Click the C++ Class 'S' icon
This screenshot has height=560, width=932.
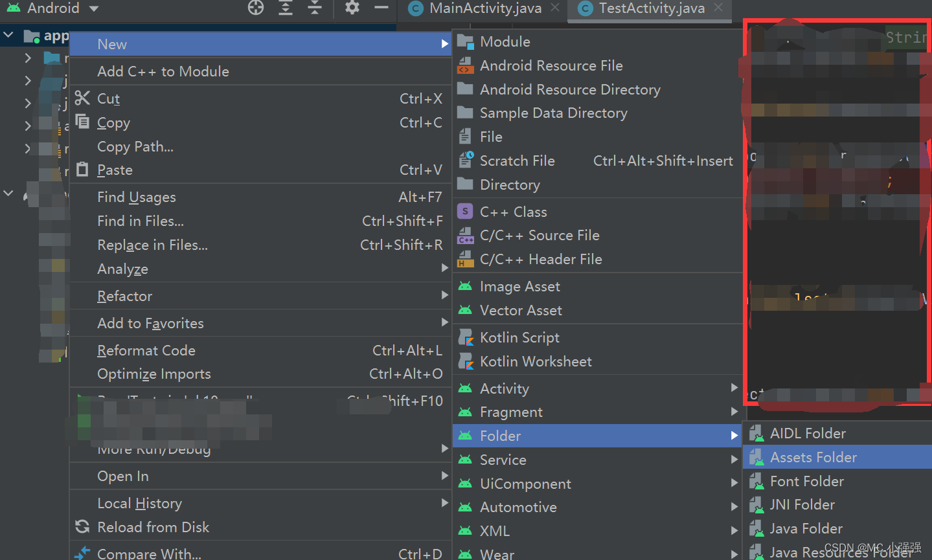pyautogui.click(x=465, y=211)
